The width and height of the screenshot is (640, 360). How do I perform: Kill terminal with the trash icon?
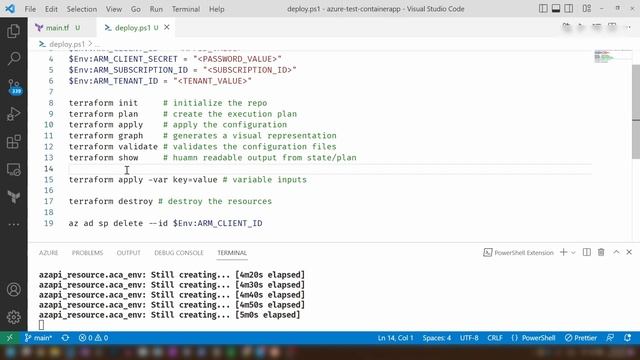pos(601,252)
